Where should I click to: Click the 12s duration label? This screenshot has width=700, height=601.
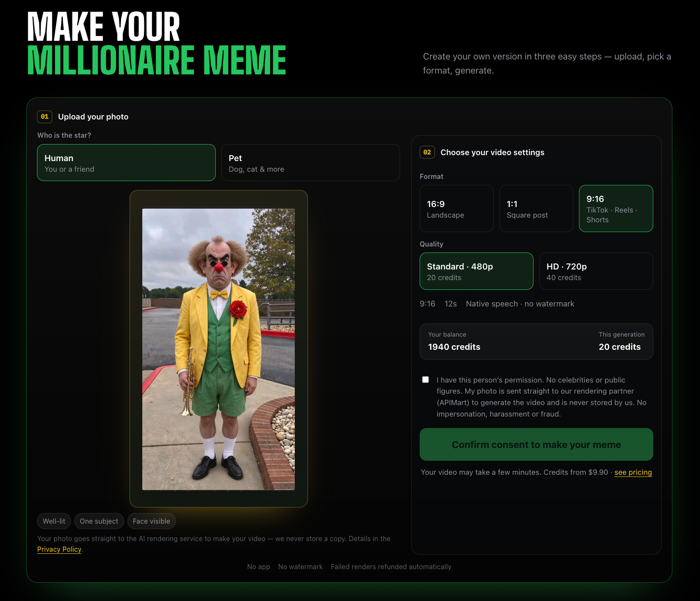tap(451, 304)
